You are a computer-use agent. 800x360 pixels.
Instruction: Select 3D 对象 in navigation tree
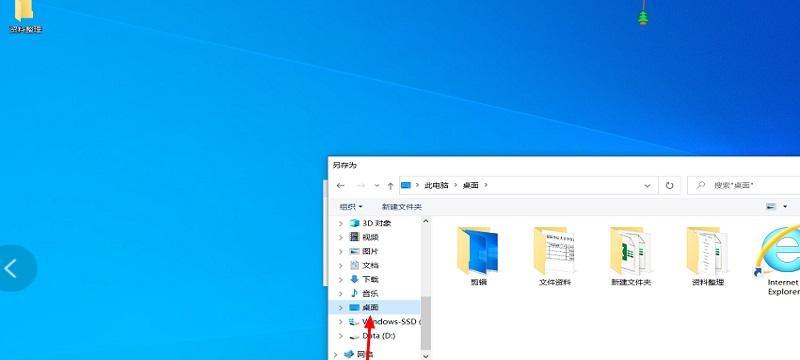pos(377,223)
